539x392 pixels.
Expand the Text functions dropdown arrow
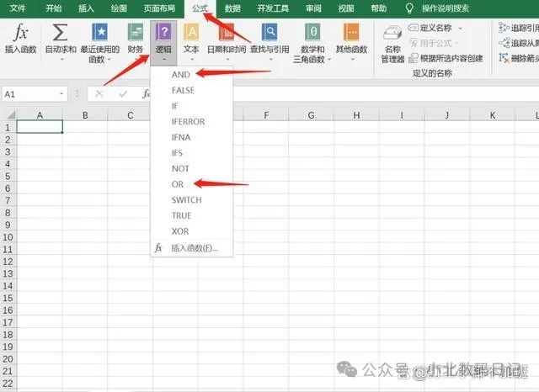(192, 60)
